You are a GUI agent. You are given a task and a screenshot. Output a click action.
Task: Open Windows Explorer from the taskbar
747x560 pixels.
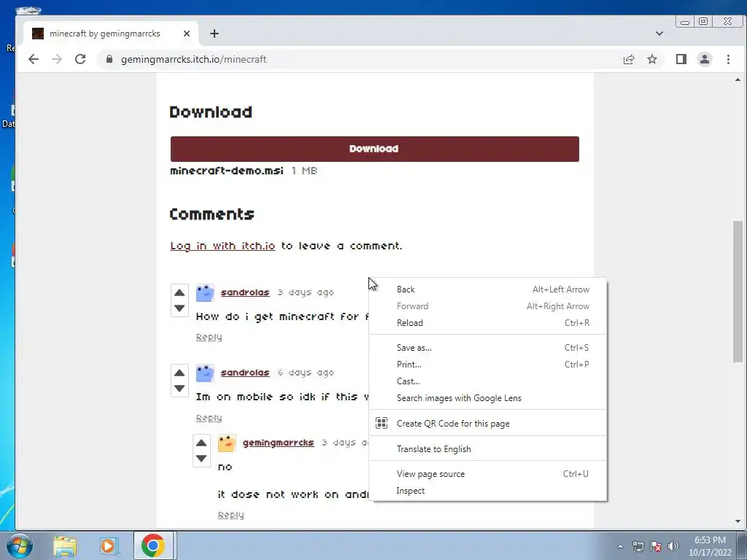coord(65,545)
